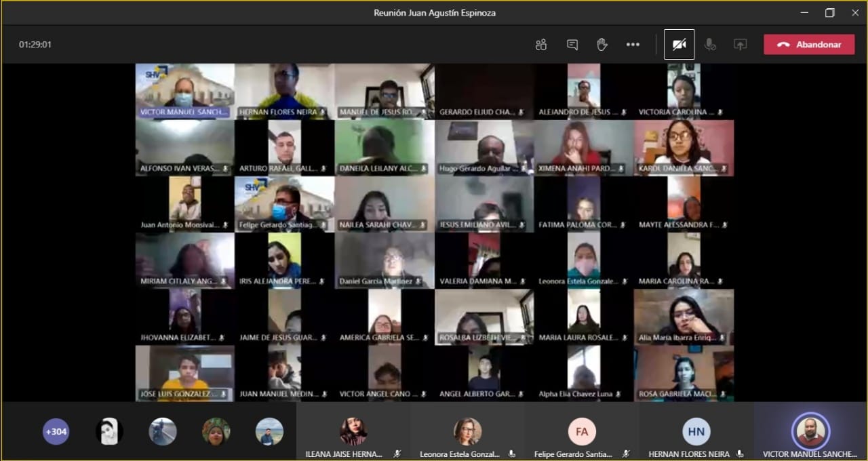The height and width of the screenshot is (461, 868).
Task: Open the meeting chat conversation
Action: point(572,45)
